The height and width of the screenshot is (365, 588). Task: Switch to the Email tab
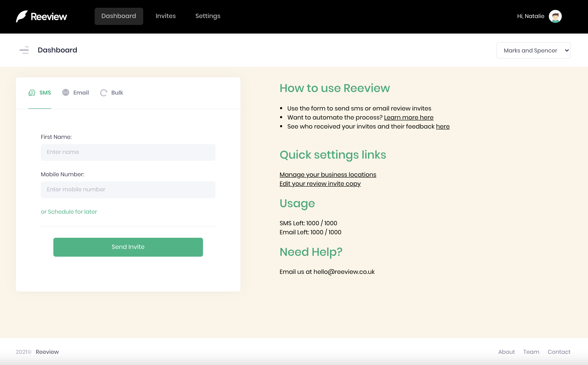point(75,93)
